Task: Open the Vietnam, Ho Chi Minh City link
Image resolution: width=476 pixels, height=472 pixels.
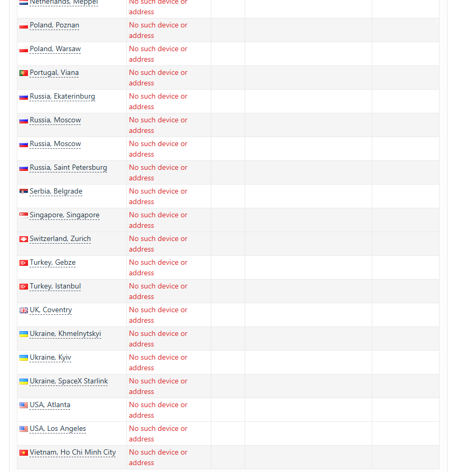Action: coord(73,452)
